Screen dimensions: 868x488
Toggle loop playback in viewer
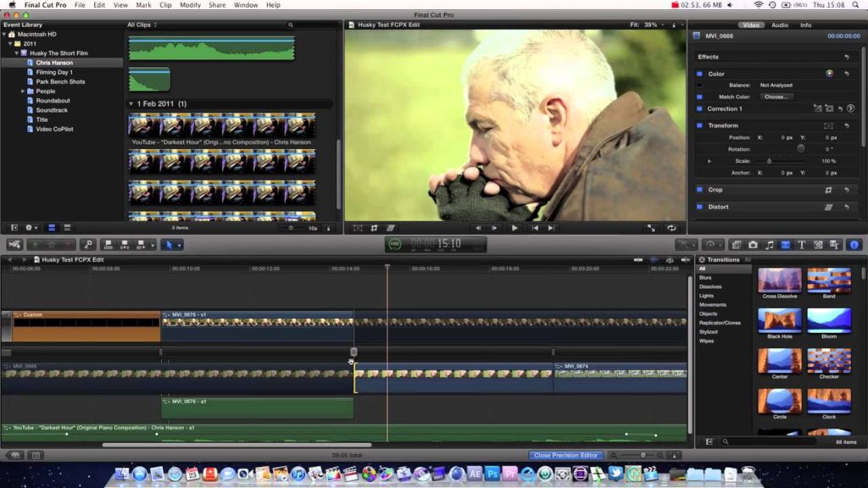(x=671, y=228)
